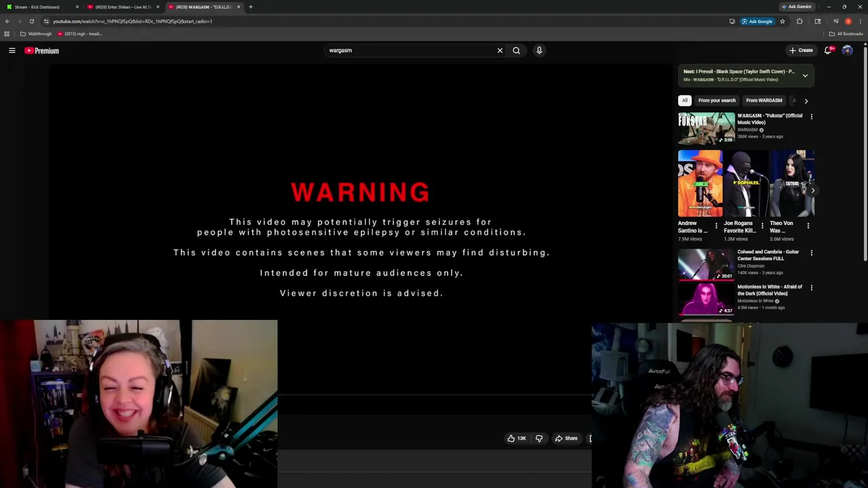Open Coheed and Cambria video thumbnail
The image size is (868, 488).
706,264
